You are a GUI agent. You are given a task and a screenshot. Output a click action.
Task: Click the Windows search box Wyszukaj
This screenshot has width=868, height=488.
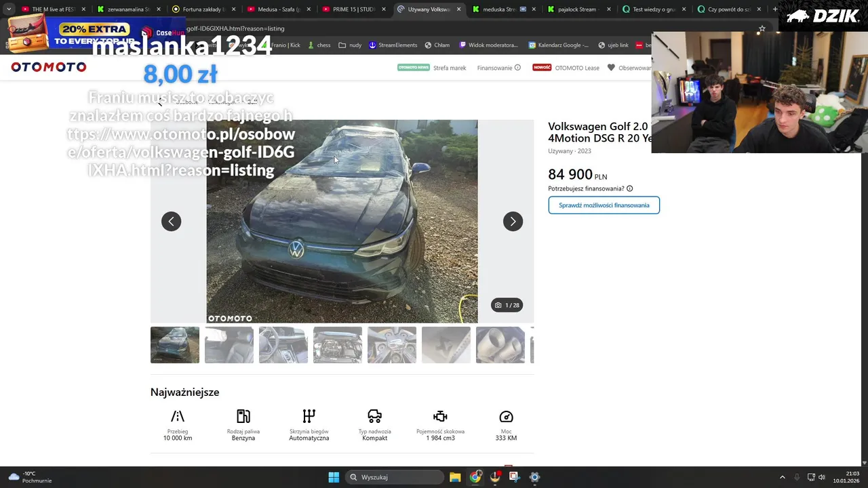click(396, 477)
